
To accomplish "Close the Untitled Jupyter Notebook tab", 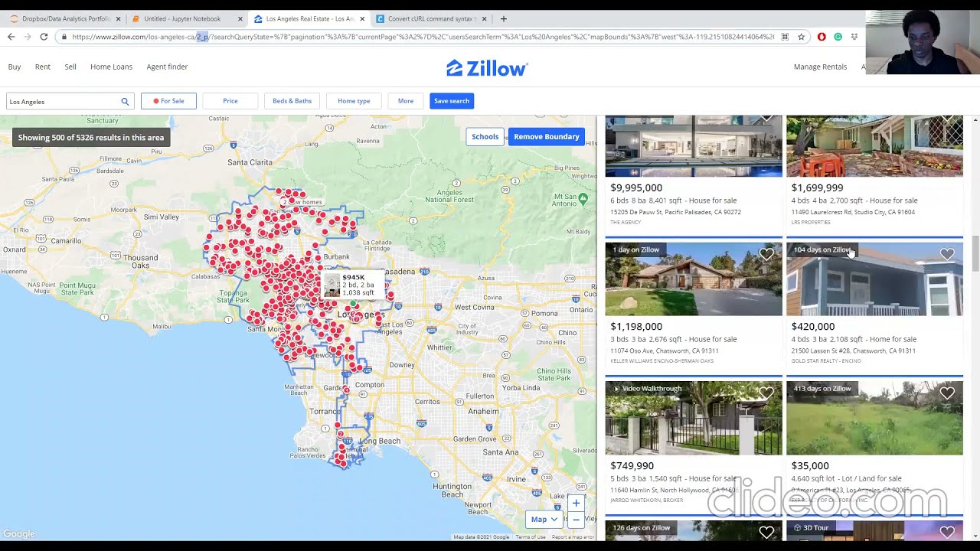I will 240,18.
